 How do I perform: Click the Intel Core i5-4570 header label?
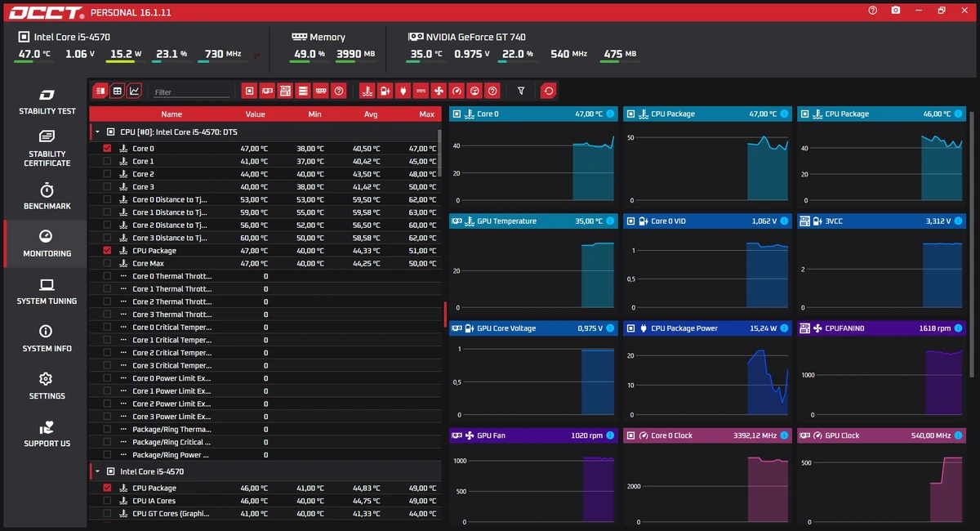[x=72, y=37]
